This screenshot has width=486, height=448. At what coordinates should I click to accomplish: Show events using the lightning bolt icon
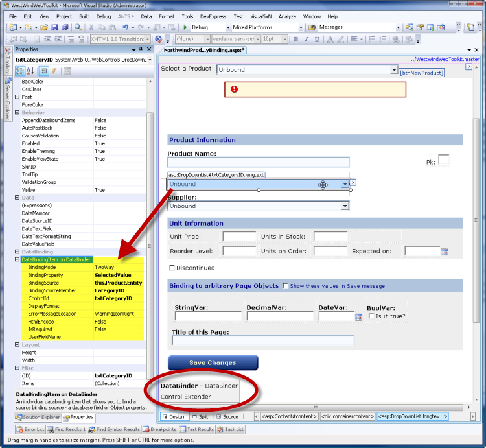pos(54,71)
